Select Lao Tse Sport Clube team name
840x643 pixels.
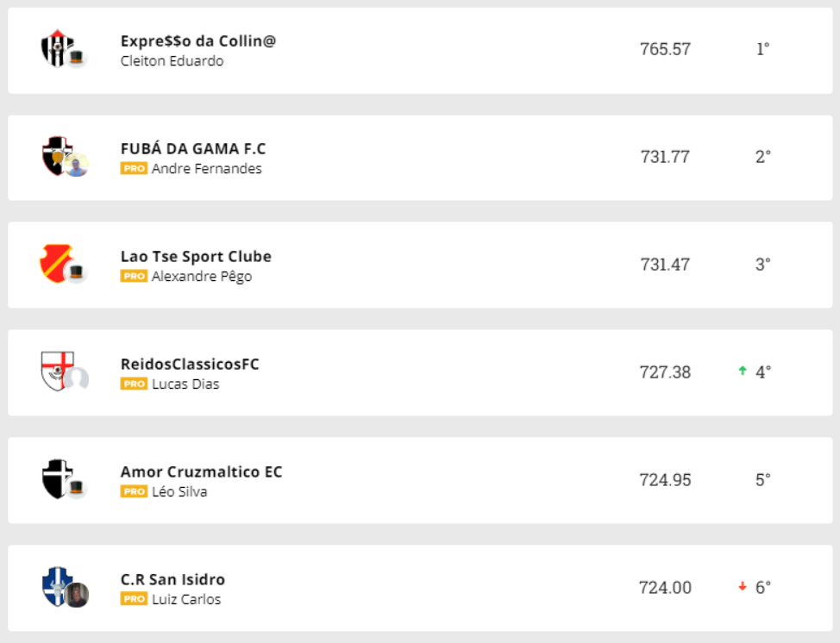(196, 256)
